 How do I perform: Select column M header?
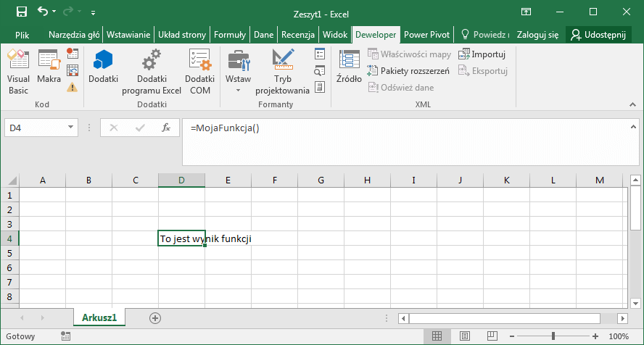[600, 180]
